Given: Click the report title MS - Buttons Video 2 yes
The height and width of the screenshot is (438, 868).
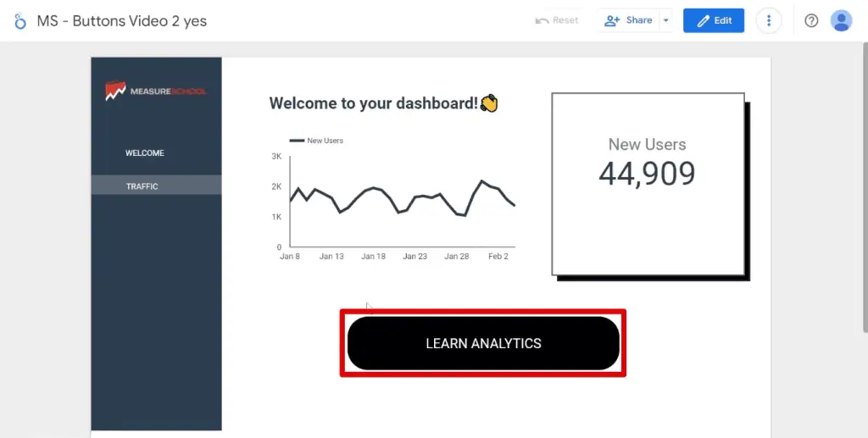Looking at the screenshot, I should click(x=122, y=21).
